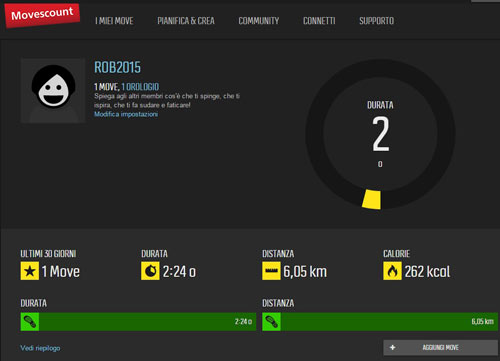Click the yellow star Move icon
This screenshot has height=361, width=500.
click(x=30, y=271)
